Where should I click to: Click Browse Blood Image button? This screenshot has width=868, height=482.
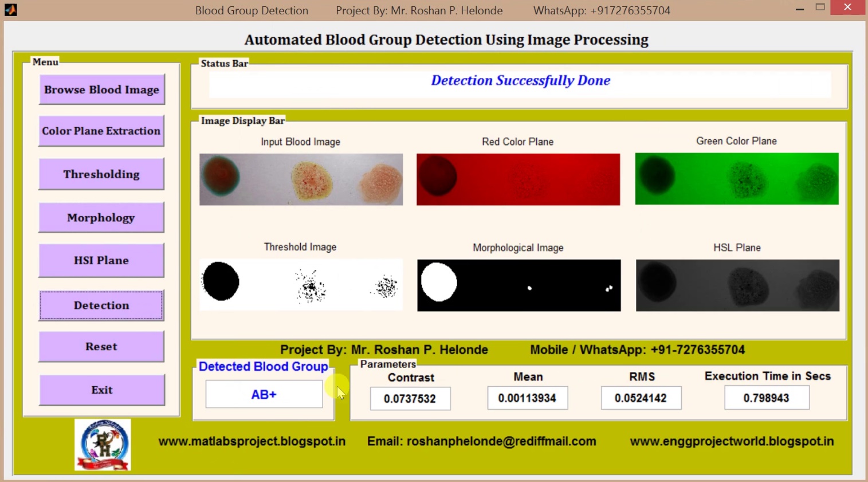tap(101, 89)
